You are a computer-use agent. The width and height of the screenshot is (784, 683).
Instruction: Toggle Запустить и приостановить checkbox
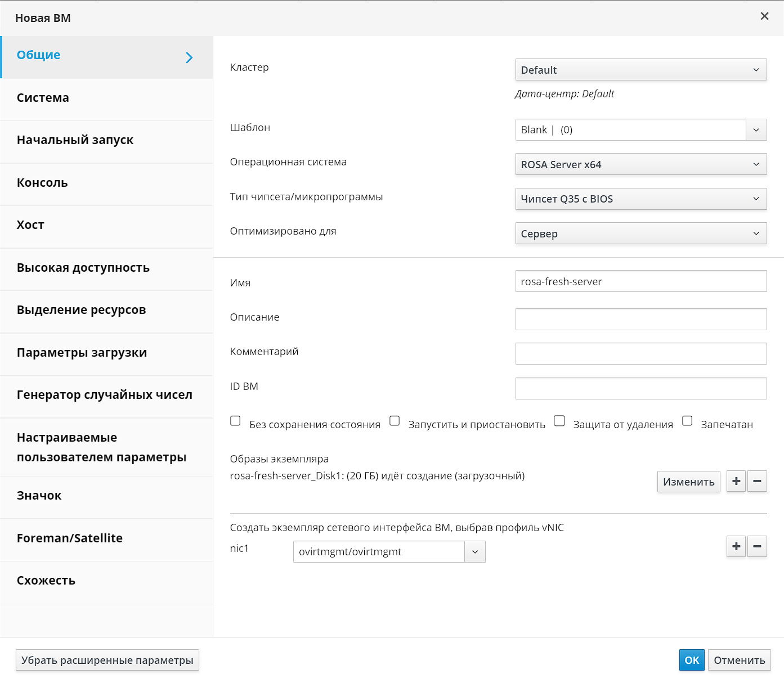[x=395, y=421]
